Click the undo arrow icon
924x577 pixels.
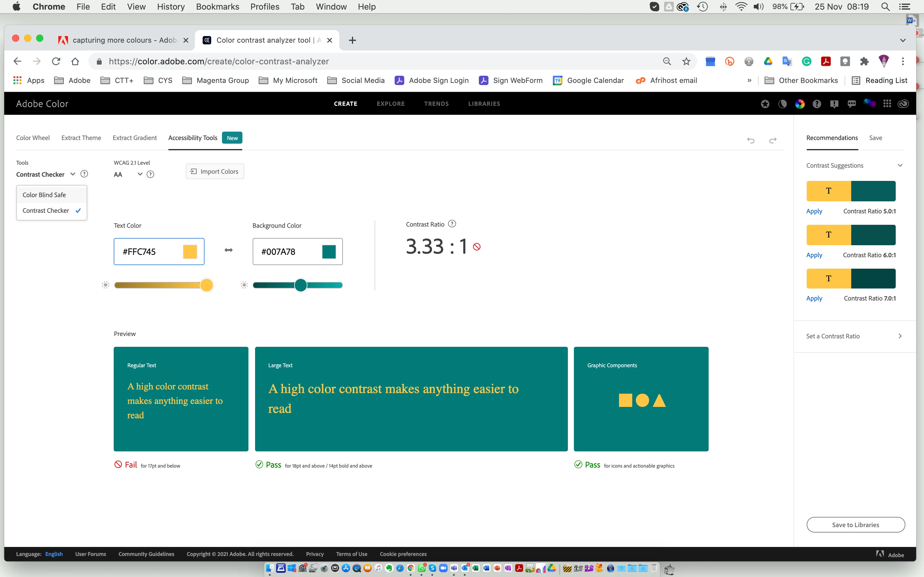tap(751, 140)
